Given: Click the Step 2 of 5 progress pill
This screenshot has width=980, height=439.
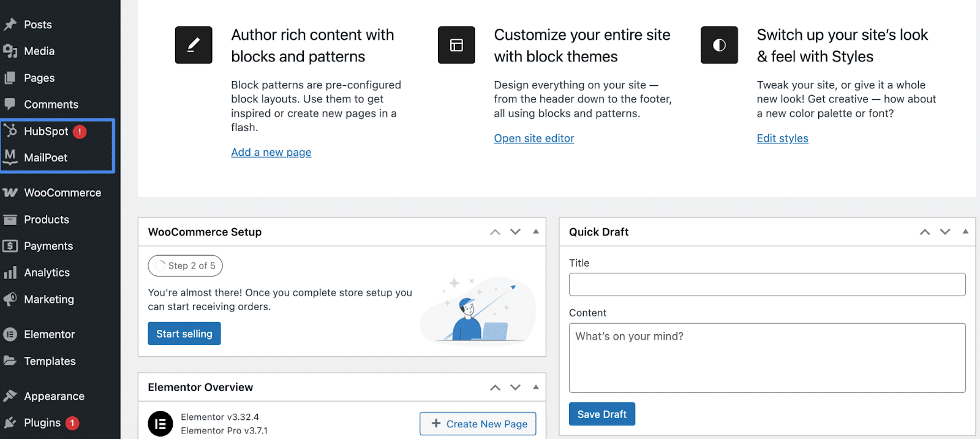Looking at the screenshot, I should click(x=185, y=265).
